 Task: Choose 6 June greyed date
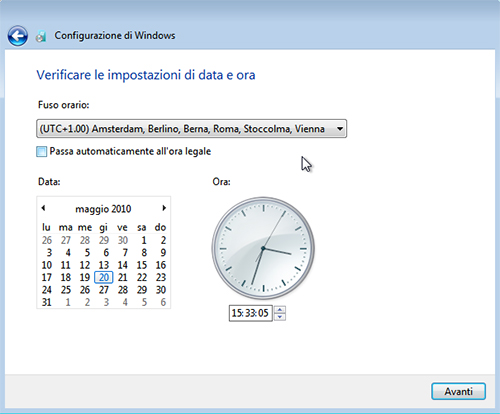click(163, 302)
